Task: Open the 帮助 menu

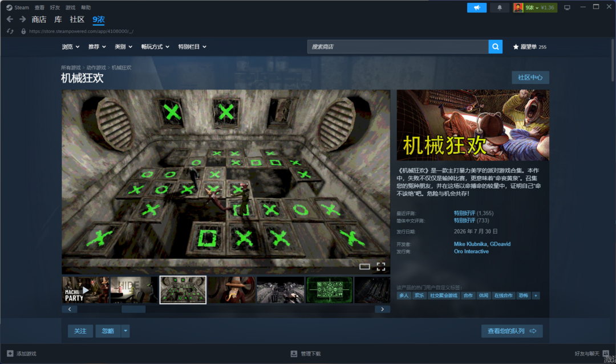Action: tap(86, 7)
